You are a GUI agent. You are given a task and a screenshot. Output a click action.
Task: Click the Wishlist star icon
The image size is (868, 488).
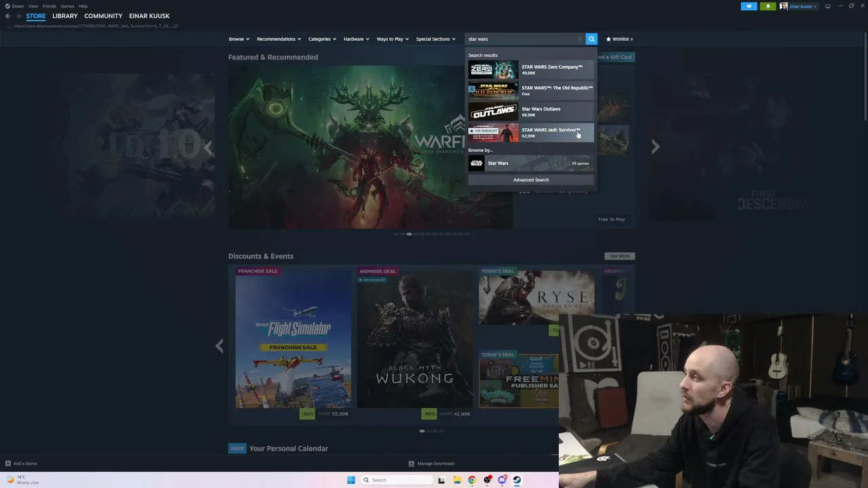pyautogui.click(x=608, y=39)
